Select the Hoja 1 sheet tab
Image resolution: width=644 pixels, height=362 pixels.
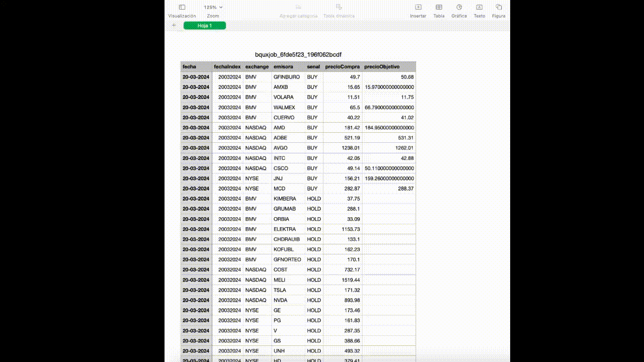click(205, 25)
